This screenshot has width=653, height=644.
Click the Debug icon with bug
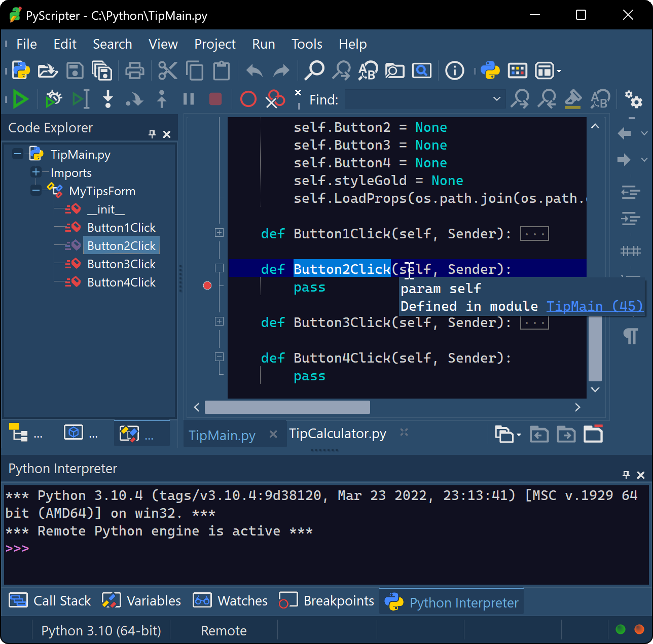tap(53, 99)
